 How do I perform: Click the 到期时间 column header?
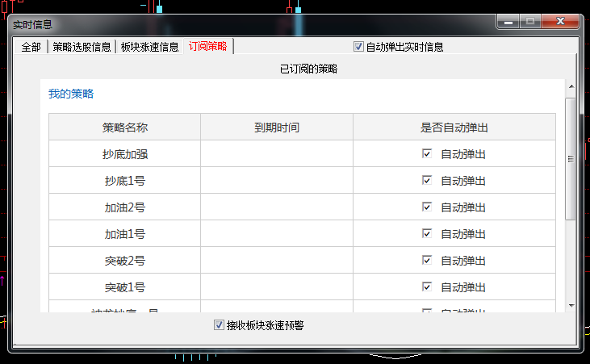pos(277,128)
